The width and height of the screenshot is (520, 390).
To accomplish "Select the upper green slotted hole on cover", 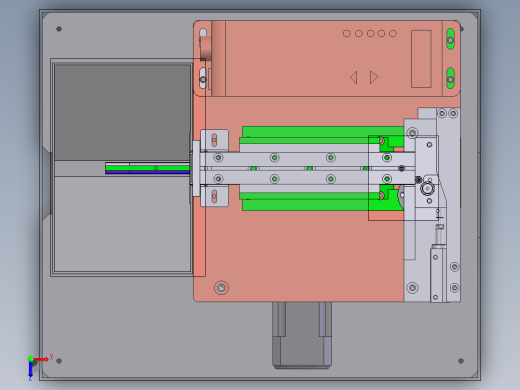I will (x=450, y=39).
